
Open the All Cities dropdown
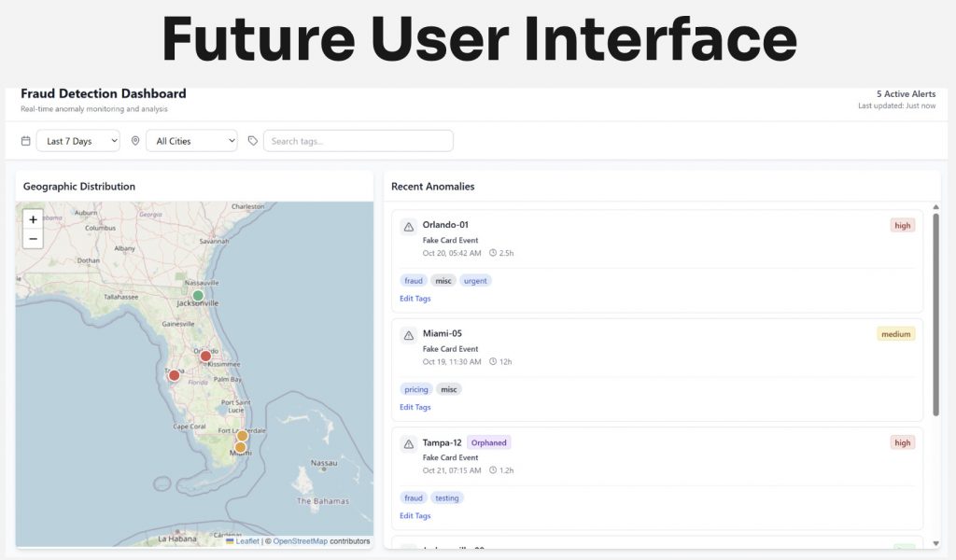[191, 141]
